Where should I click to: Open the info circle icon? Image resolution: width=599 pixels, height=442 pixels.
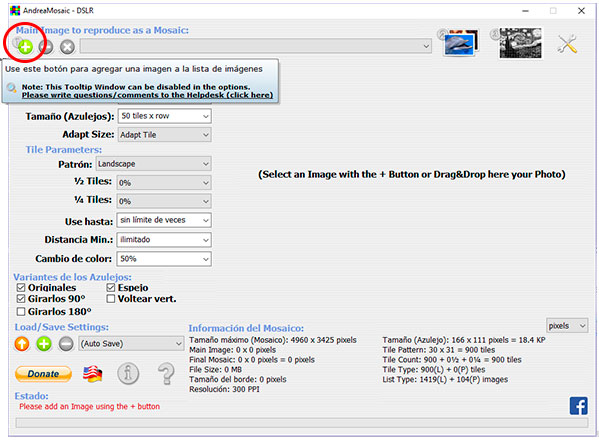click(128, 373)
